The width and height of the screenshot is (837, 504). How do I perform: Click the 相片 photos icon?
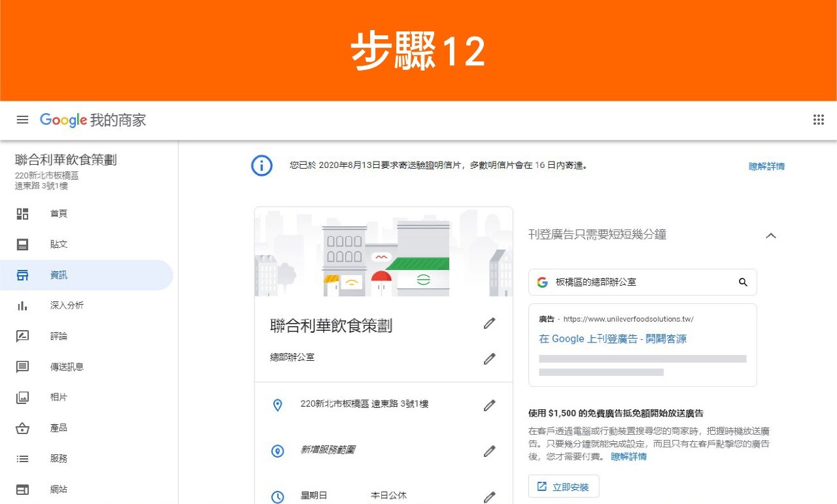click(x=22, y=397)
